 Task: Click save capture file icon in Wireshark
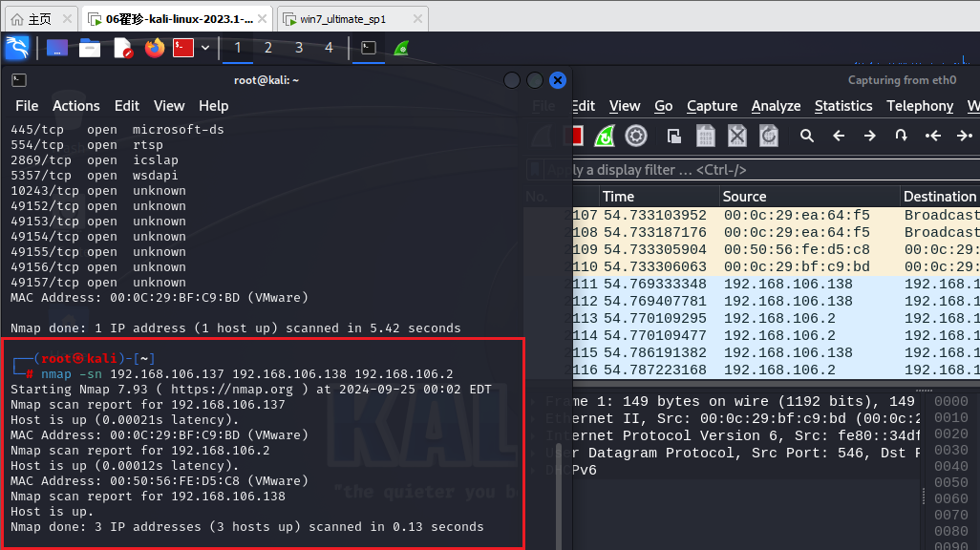(x=706, y=136)
